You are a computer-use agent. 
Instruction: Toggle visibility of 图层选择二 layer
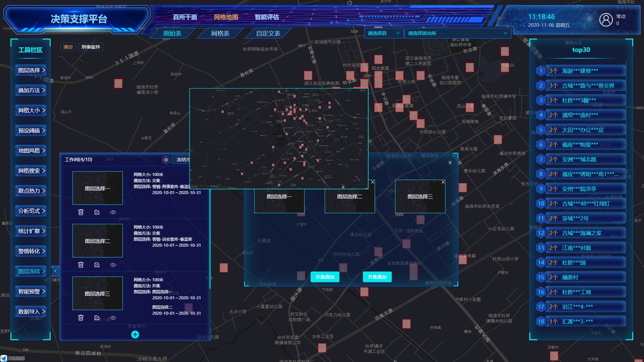pyautogui.click(x=113, y=265)
